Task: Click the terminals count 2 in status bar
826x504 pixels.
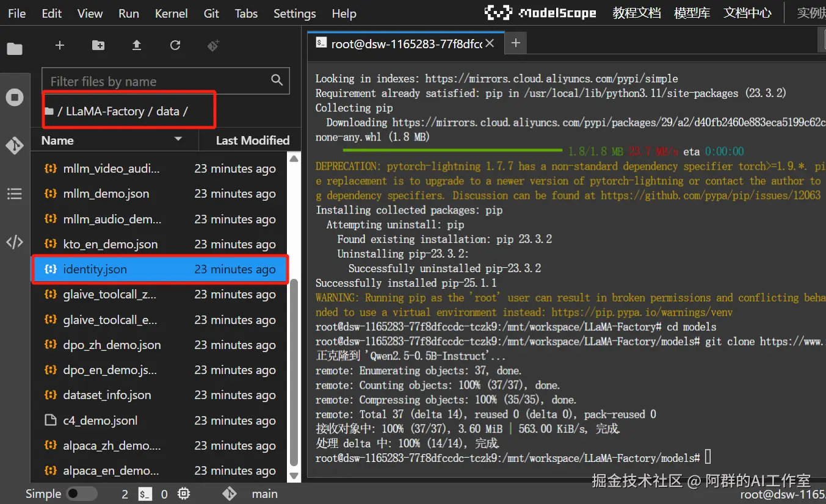Action: tap(125, 494)
